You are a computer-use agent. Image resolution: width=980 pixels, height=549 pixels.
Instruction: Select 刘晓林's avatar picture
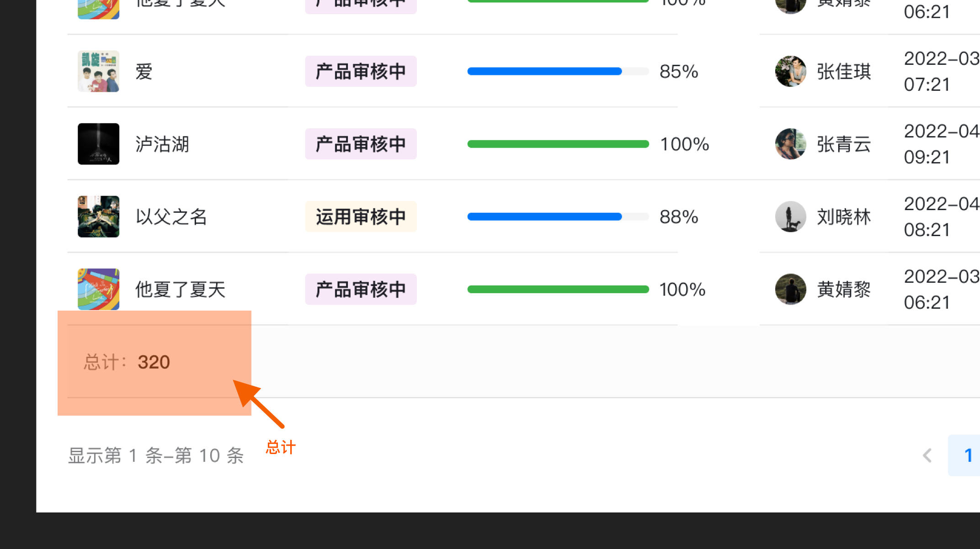click(790, 216)
